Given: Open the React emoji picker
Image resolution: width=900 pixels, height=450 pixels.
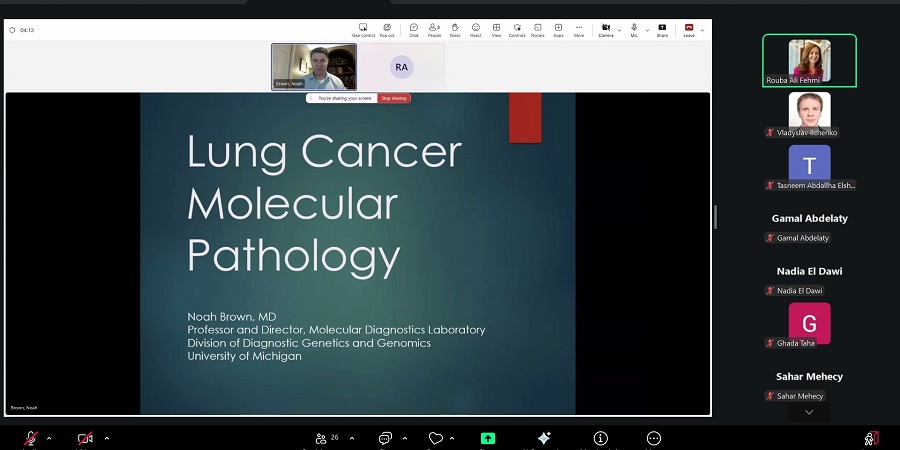Looking at the screenshot, I should [x=476, y=30].
